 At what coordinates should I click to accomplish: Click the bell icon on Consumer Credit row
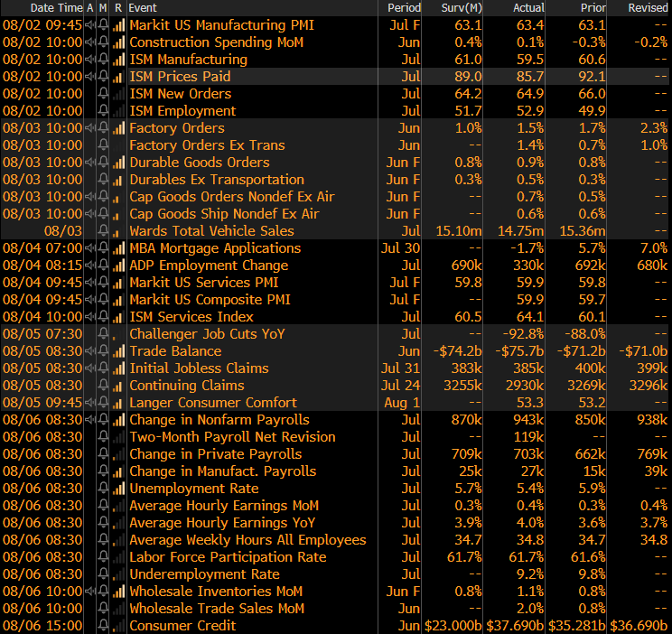pos(104,626)
